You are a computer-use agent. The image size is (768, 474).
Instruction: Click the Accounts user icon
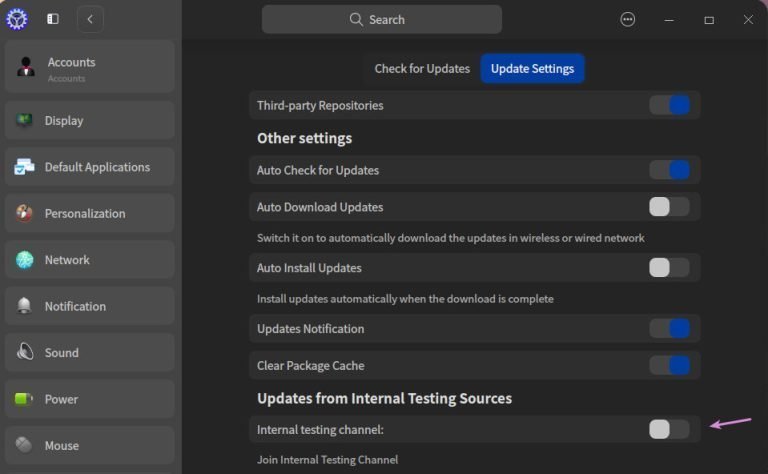25,67
